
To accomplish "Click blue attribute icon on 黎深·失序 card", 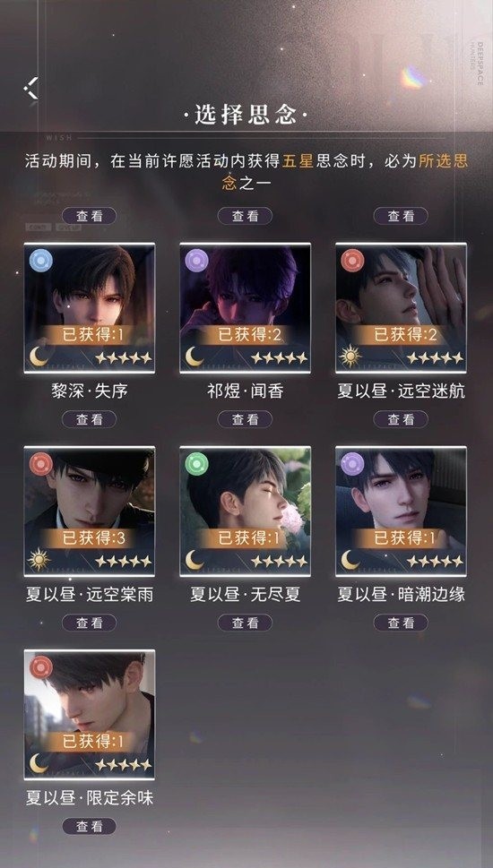I will click(x=40, y=260).
